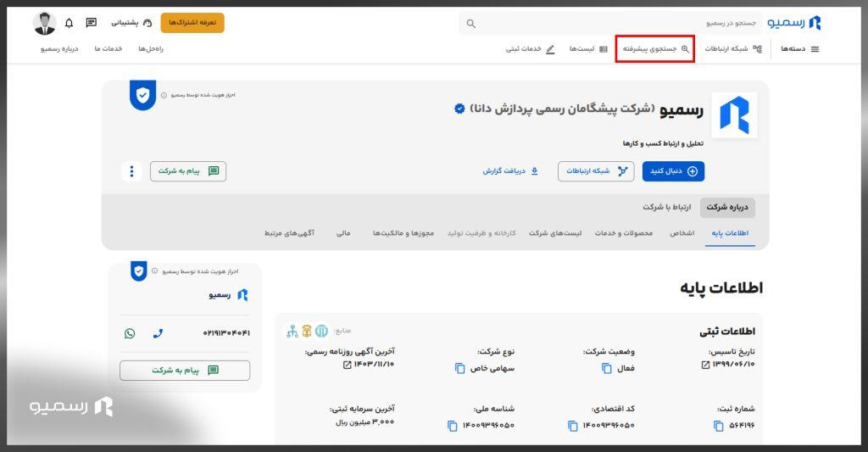Open جستجوی پیشرفته advanced search

(x=655, y=49)
